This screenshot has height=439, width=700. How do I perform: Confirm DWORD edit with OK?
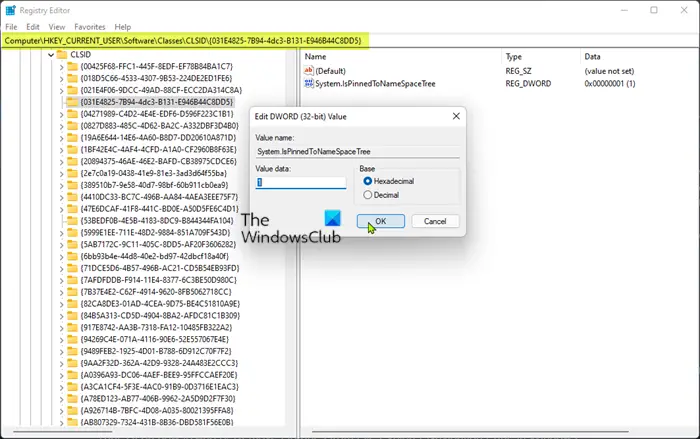click(x=381, y=221)
